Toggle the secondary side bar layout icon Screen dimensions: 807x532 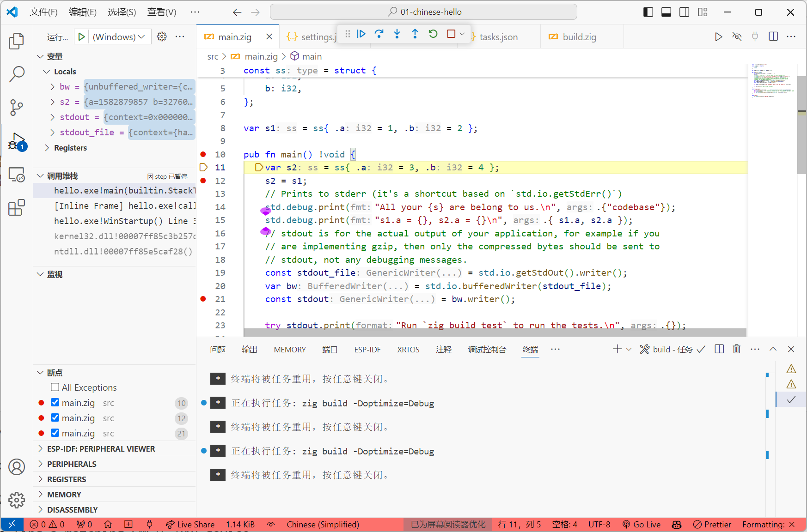point(685,12)
